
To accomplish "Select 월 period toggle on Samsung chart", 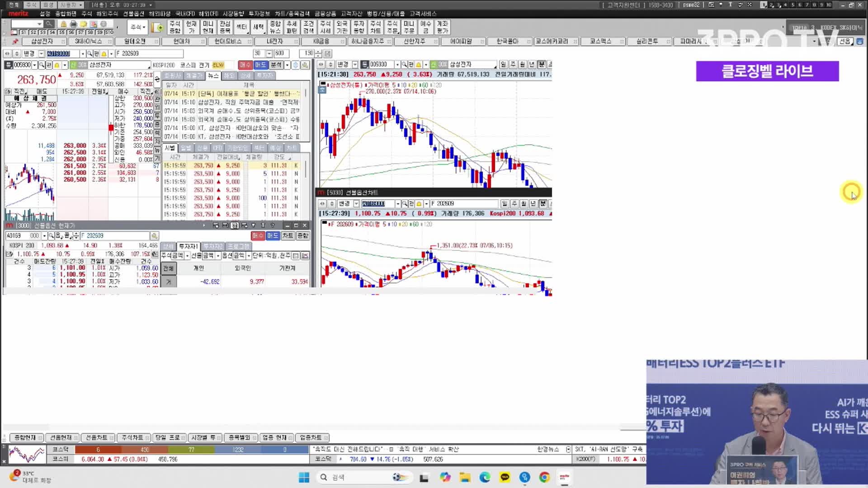I will pyautogui.click(x=522, y=65).
